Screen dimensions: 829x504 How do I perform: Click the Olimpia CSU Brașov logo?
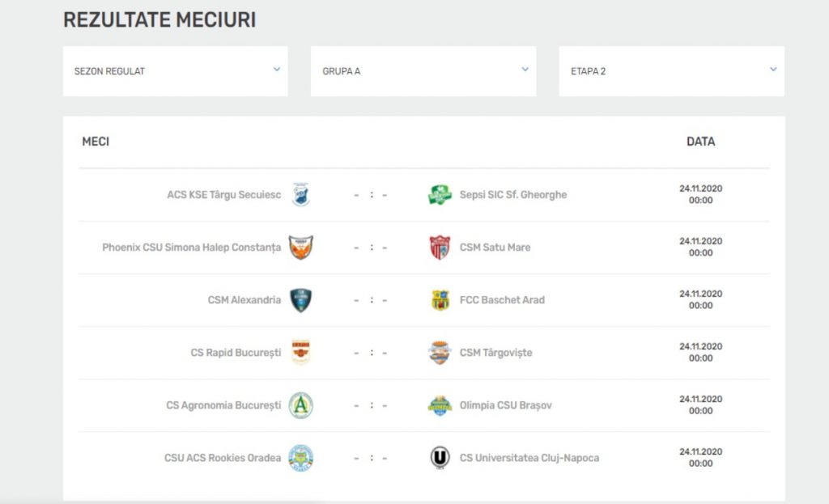[x=440, y=405]
